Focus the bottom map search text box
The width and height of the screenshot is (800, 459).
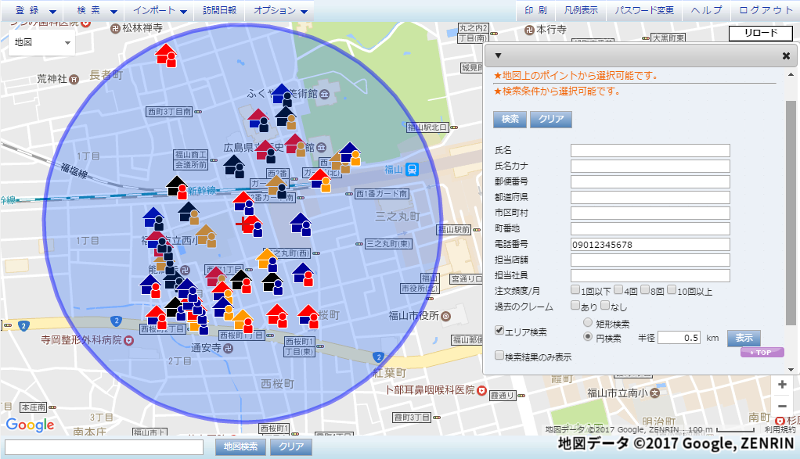[104, 447]
